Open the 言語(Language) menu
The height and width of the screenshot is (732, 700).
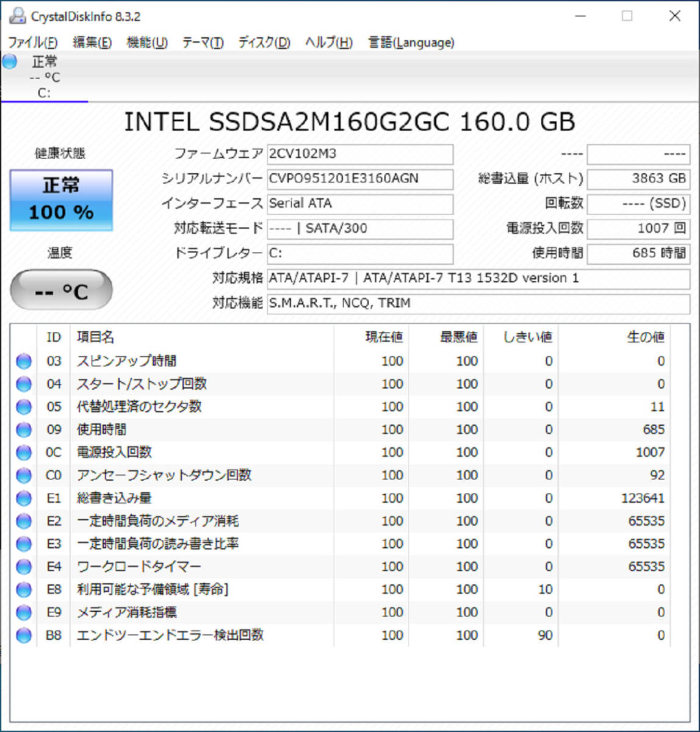[x=411, y=43]
